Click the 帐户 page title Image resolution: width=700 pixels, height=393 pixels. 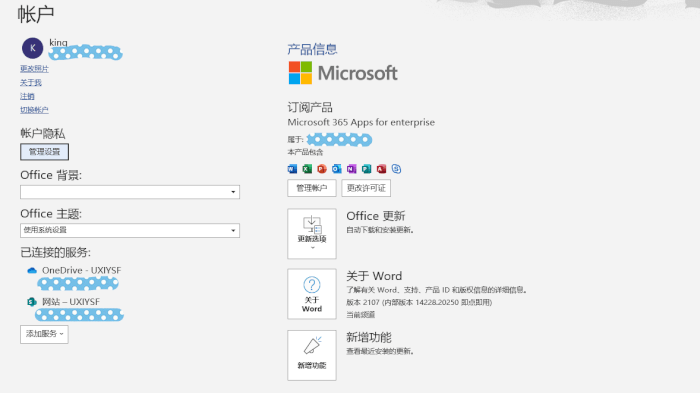(36, 14)
